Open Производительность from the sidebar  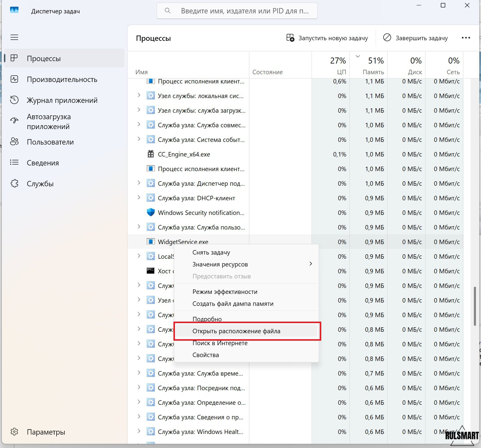click(x=62, y=79)
